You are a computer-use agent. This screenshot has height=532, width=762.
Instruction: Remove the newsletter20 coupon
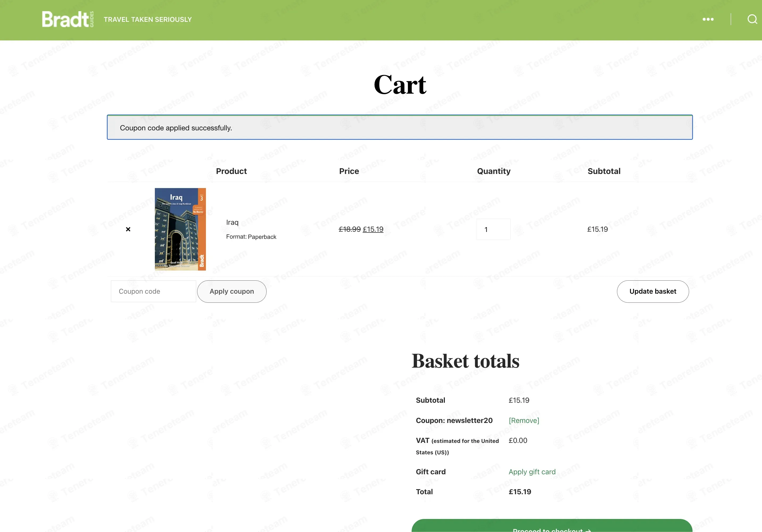point(524,421)
